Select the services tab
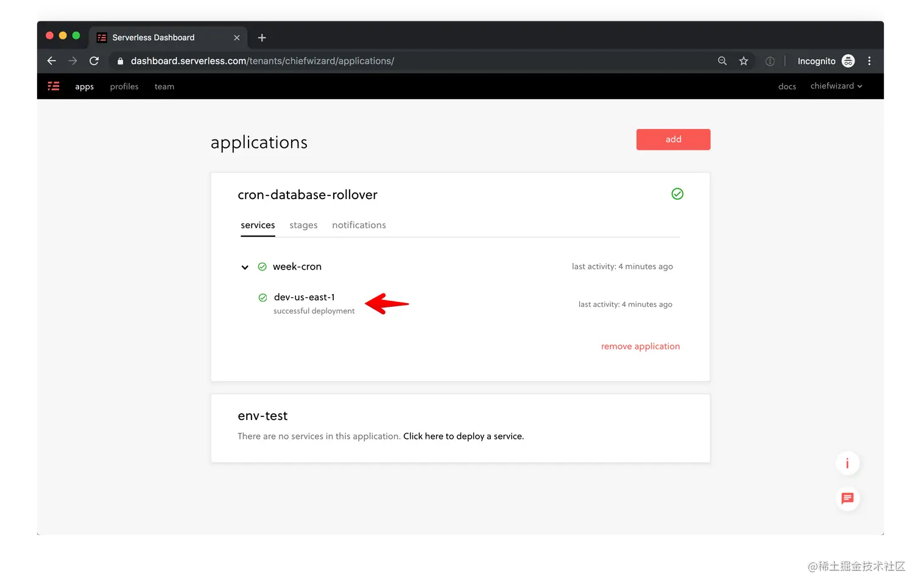 tap(258, 225)
